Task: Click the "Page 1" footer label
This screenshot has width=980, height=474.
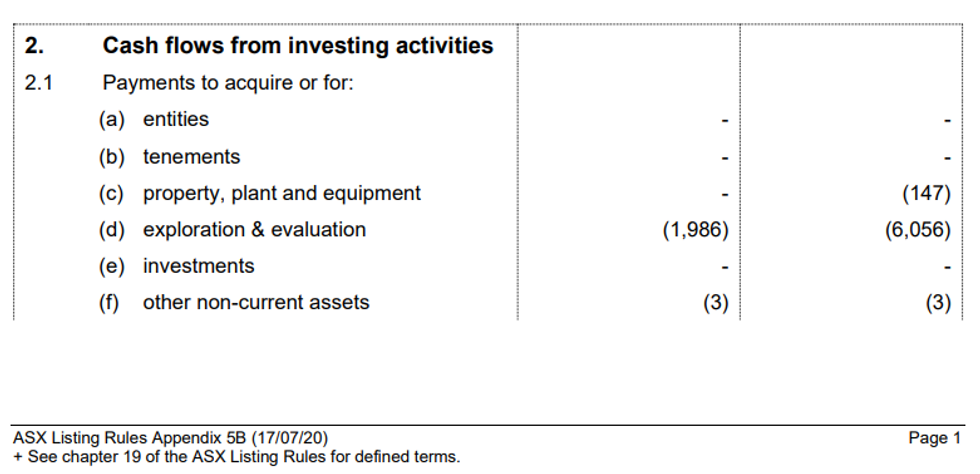Action: pos(934,438)
